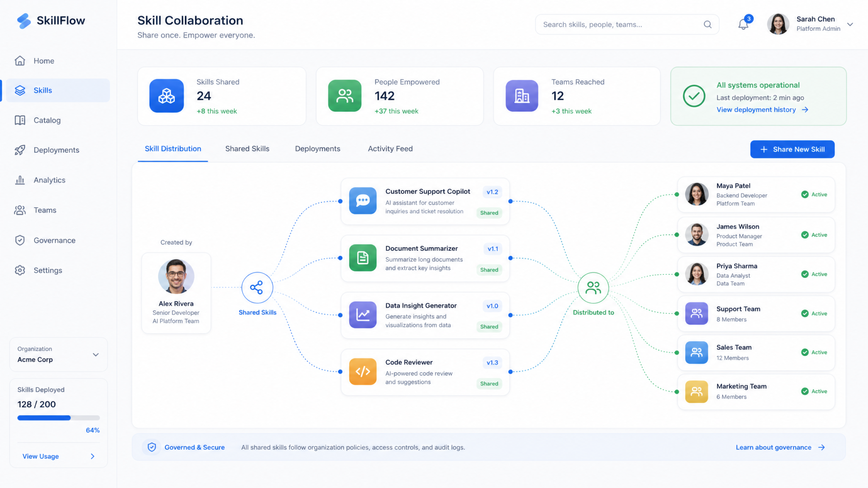Click Active status check for Marketing Team
The width and height of the screenshot is (868, 488).
pos(805,391)
